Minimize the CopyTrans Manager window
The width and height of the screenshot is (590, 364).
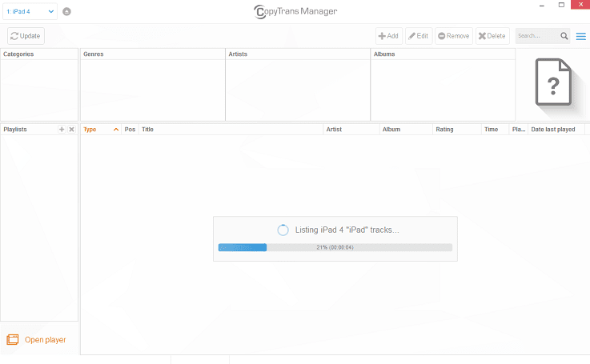pyautogui.click(x=541, y=6)
